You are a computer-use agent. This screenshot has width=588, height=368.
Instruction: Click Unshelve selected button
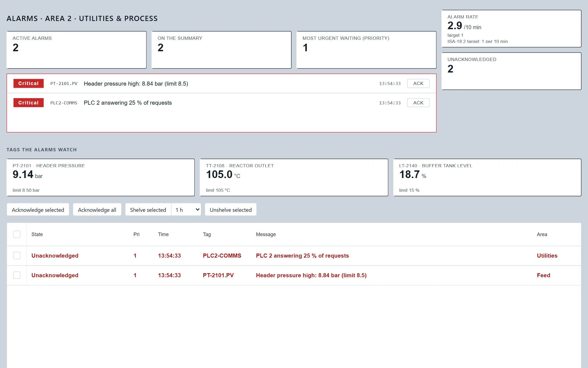tap(231, 210)
